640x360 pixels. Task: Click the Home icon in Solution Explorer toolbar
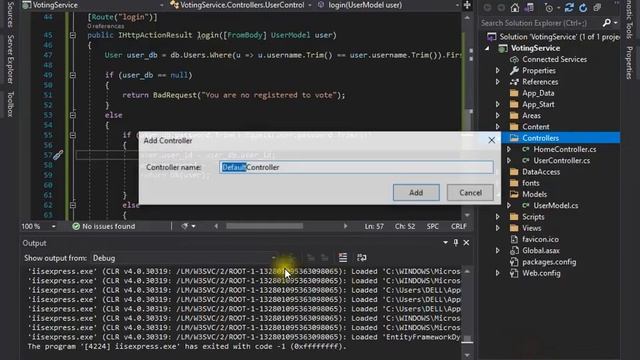click(x=515, y=8)
